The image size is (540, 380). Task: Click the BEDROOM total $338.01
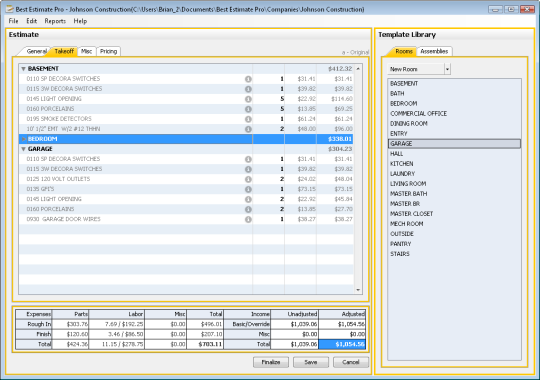coord(340,139)
